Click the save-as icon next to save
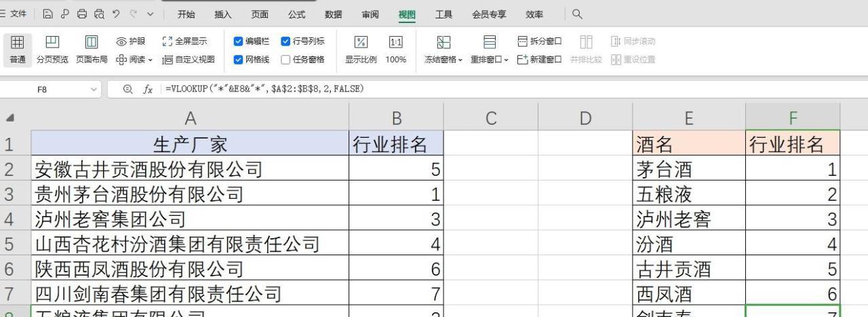Image resolution: width=868 pixels, height=317 pixels. point(65,14)
